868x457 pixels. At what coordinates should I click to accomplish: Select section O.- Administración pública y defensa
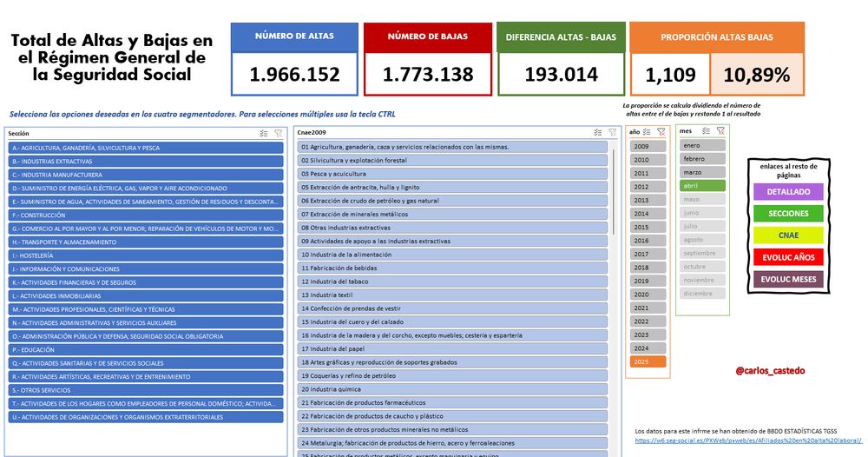(x=146, y=336)
